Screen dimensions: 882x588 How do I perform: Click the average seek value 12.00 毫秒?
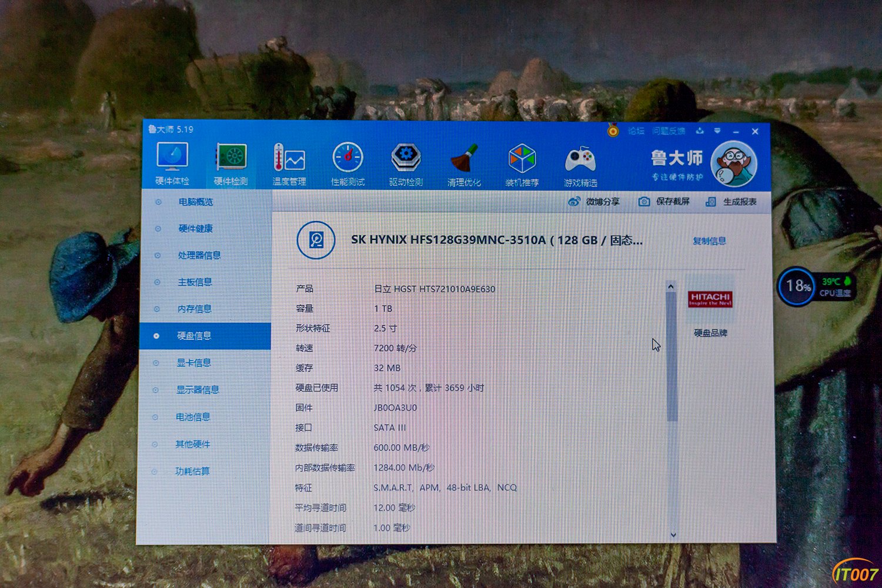[394, 507]
